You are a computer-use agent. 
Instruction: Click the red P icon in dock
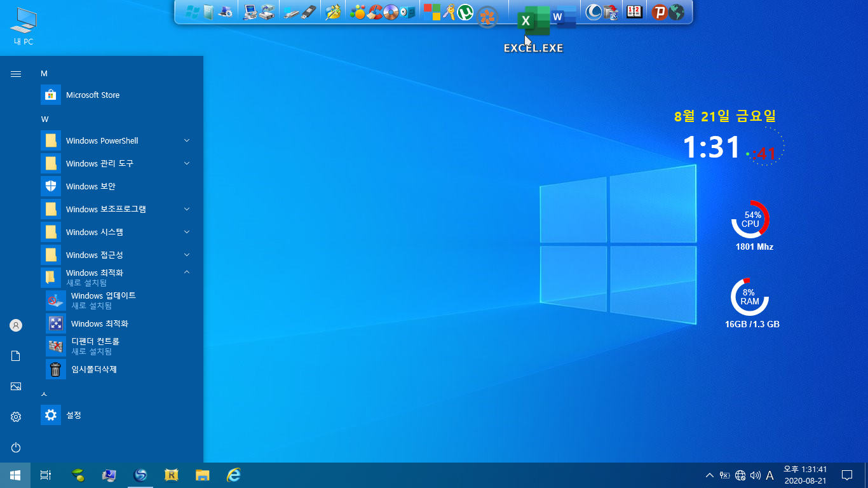point(660,12)
